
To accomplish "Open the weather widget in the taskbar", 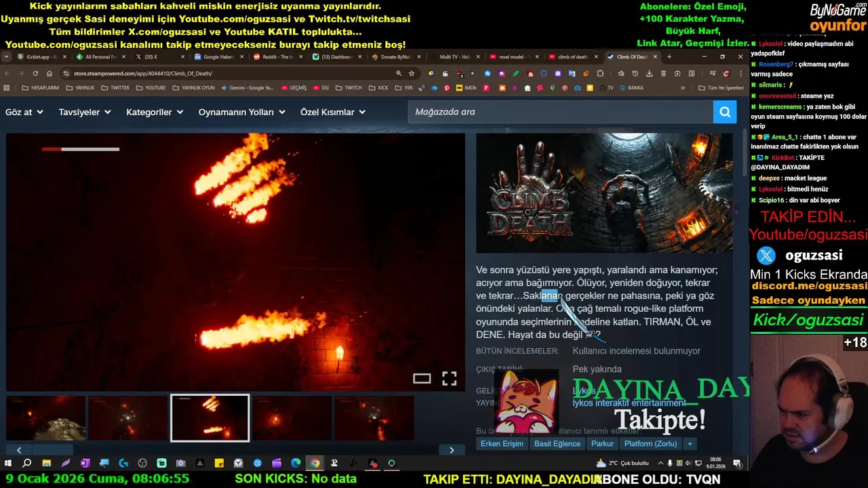I will point(623,463).
